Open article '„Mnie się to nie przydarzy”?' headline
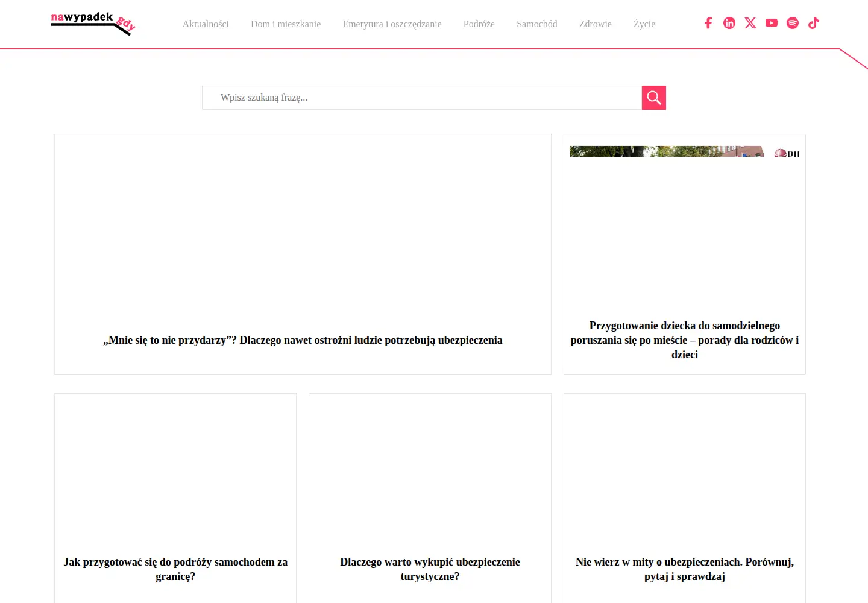This screenshot has height=603, width=868. pos(303,340)
